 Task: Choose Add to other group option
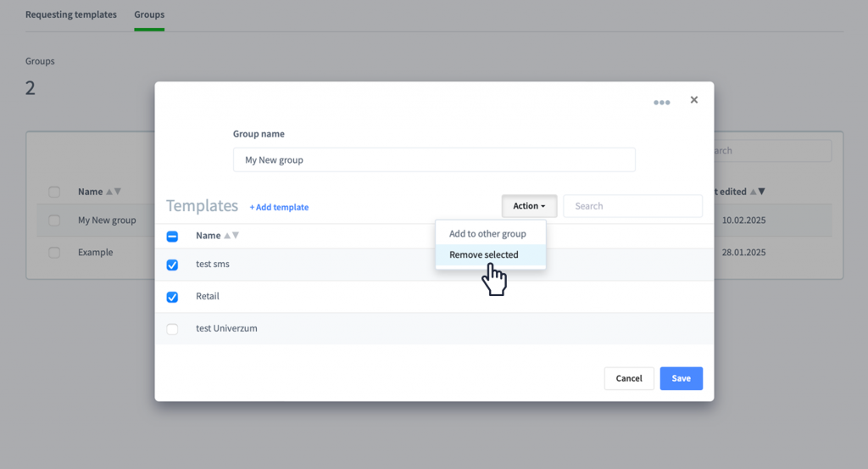click(487, 234)
